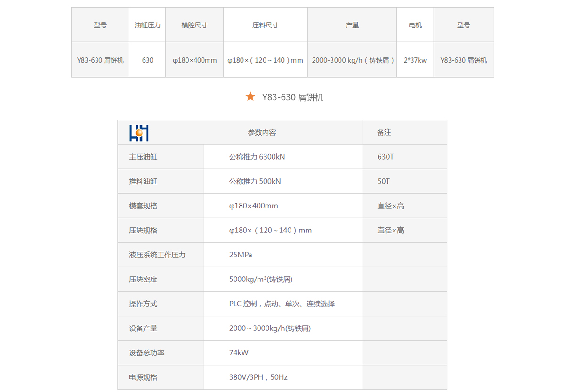Click the 参数内容 header cell
565x392 pixels.
click(x=262, y=133)
